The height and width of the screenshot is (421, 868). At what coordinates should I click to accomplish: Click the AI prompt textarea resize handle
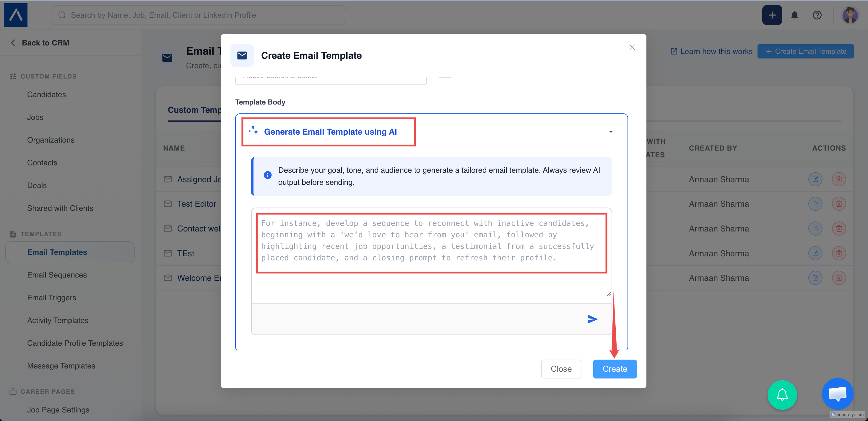click(x=609, y=294)
